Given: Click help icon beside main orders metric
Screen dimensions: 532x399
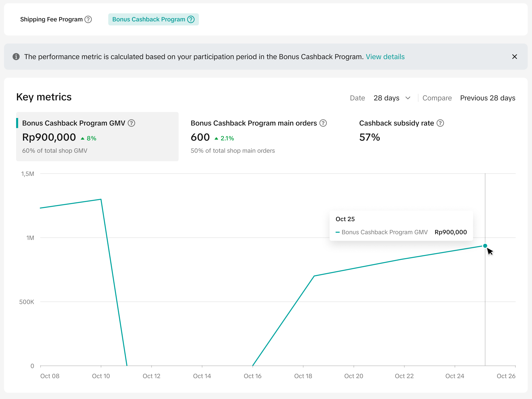Looking at the screenshot, I should (x=323, y=123).
